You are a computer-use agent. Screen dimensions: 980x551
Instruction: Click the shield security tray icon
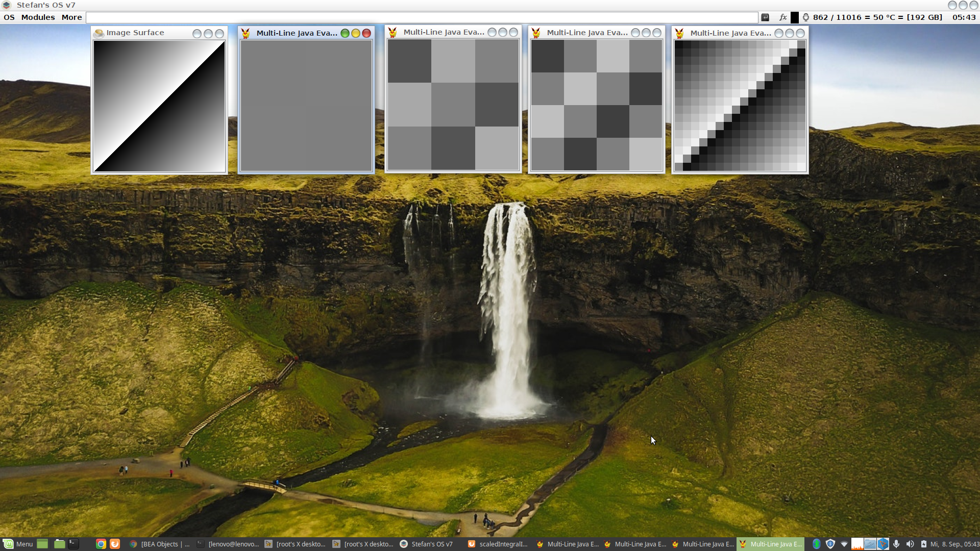click(830, 544)
